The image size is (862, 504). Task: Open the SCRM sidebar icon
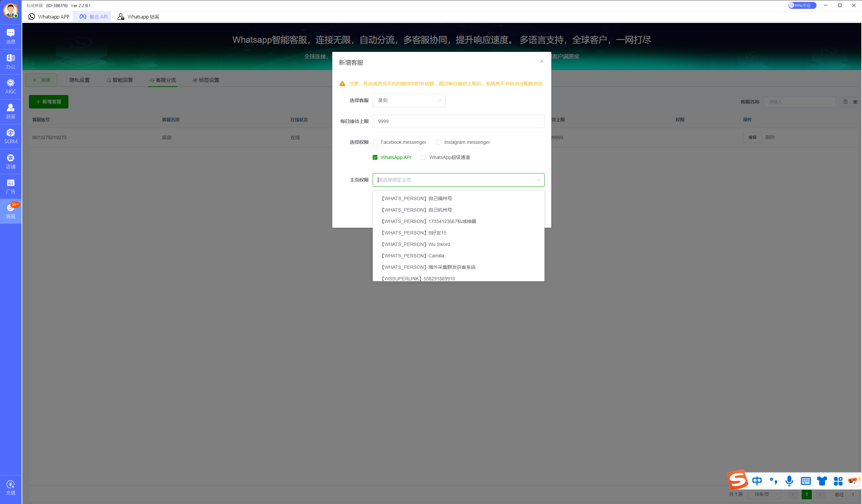(10, 136)
